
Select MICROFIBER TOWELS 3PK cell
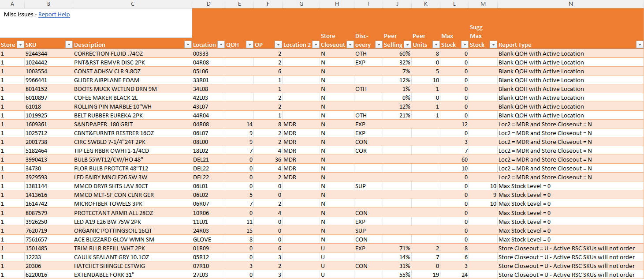coord(132,204)
